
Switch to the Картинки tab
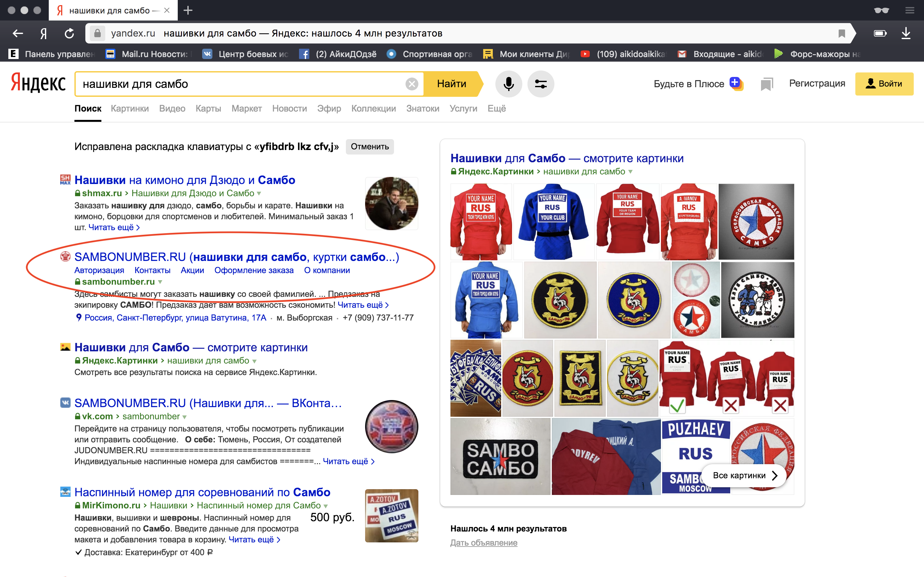(x=129, y=108)
